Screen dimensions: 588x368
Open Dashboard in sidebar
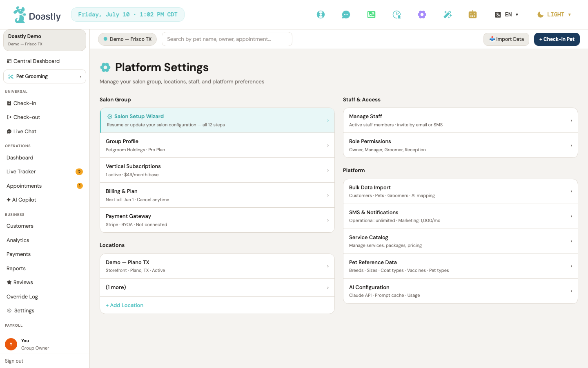[x=45, y=158]
